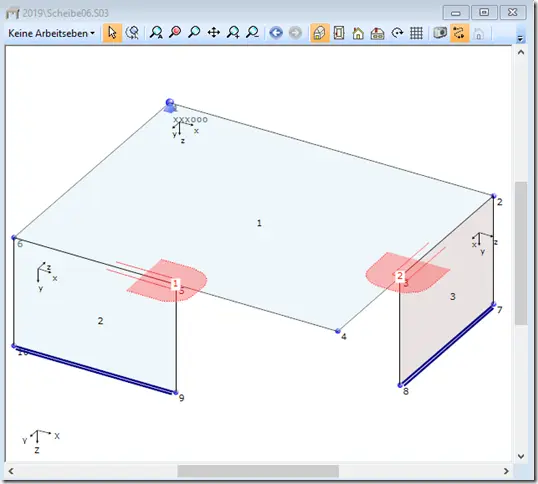Toggle the 3D perspective view button
538x484 pixels.
coord(319,33)
